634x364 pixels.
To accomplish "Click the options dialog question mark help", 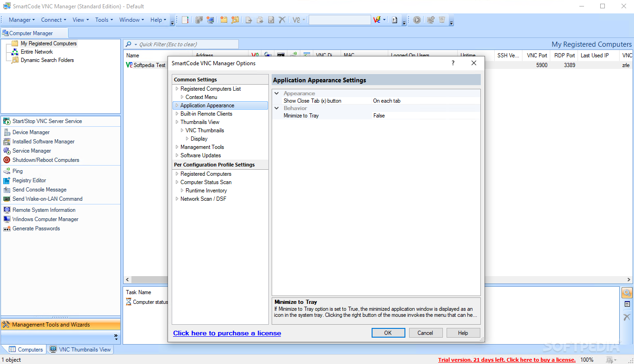I will coord(453,63).
